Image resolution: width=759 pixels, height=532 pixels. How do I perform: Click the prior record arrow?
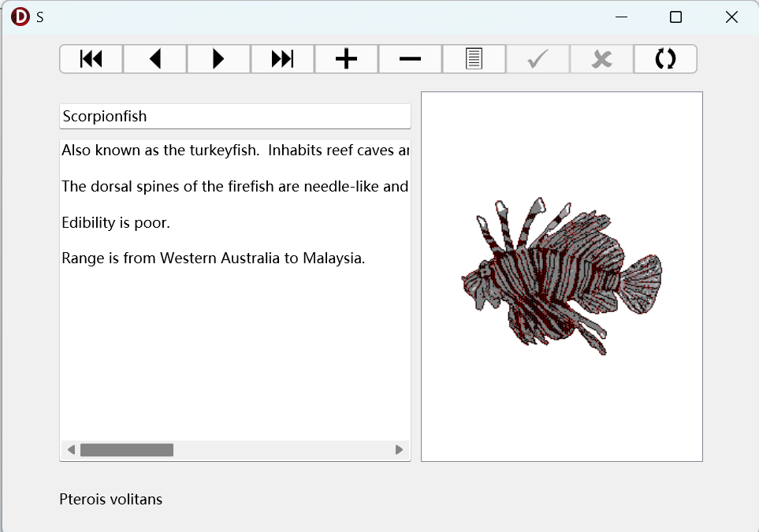(x=155, y=59)
